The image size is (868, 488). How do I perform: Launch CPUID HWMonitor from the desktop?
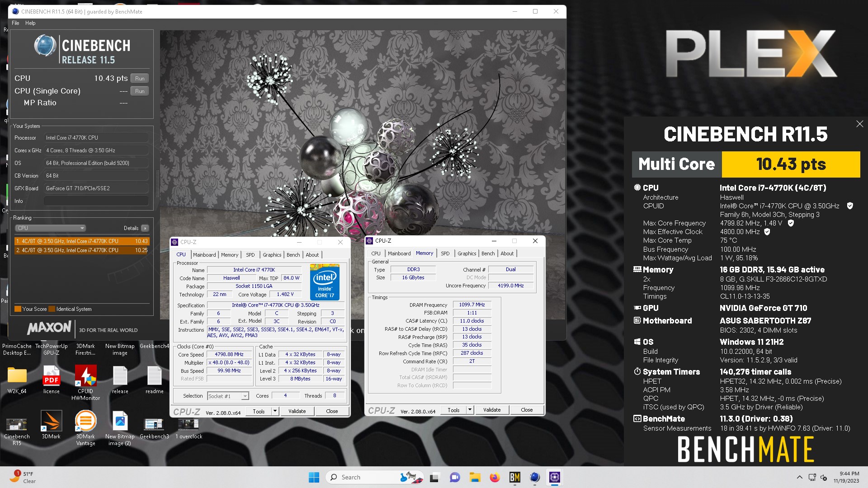pyautogui.click(x=85, y=382)
